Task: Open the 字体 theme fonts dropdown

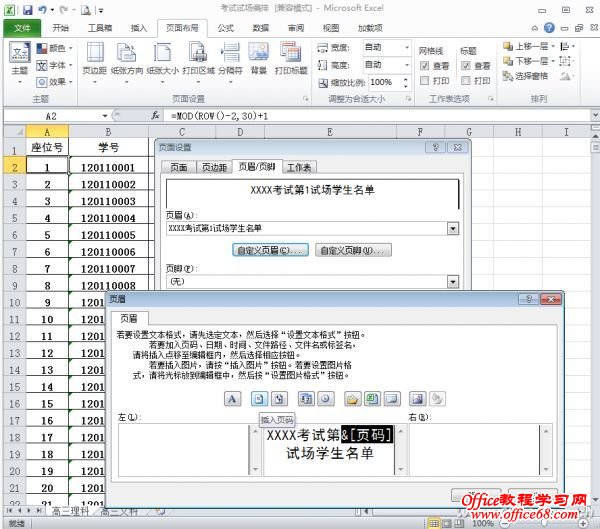Action: (x=54, y=65)
